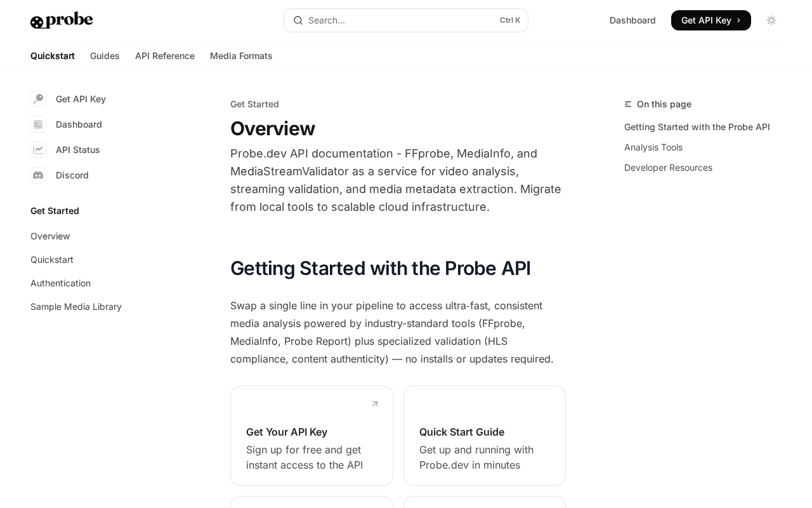Click the terminal icon beside Dashboard

[x=38, y=124]
